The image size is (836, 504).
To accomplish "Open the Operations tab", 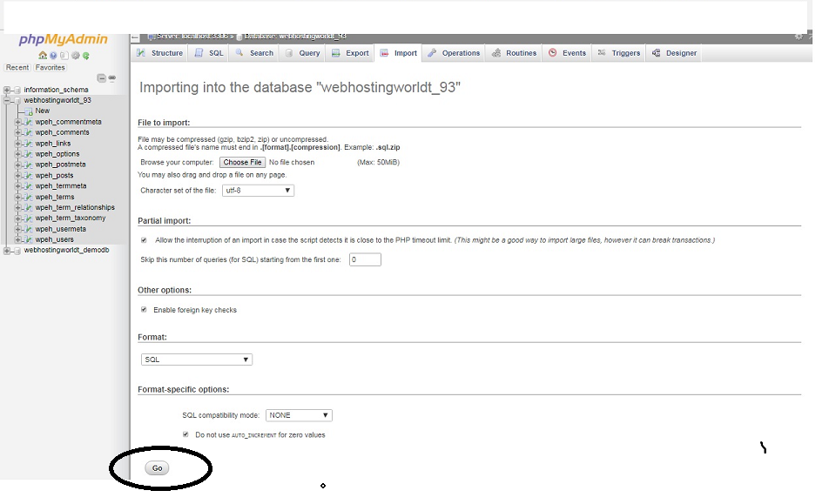I will (454, 53).
